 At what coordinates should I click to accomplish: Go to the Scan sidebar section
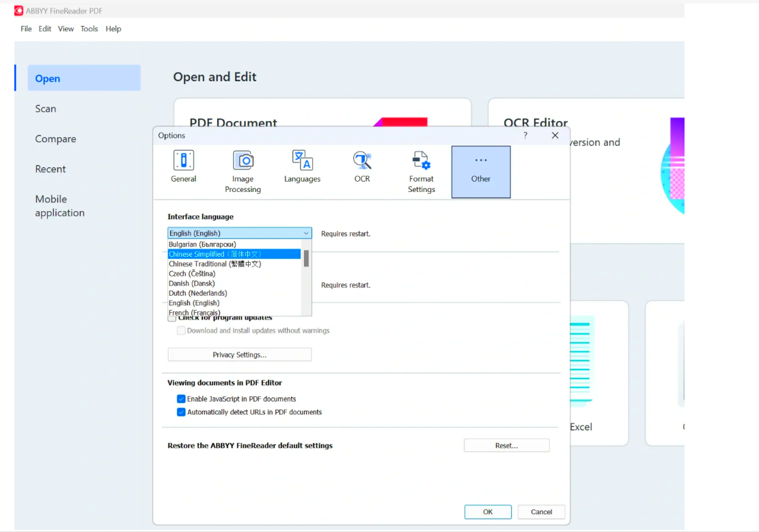click(46, 109)
